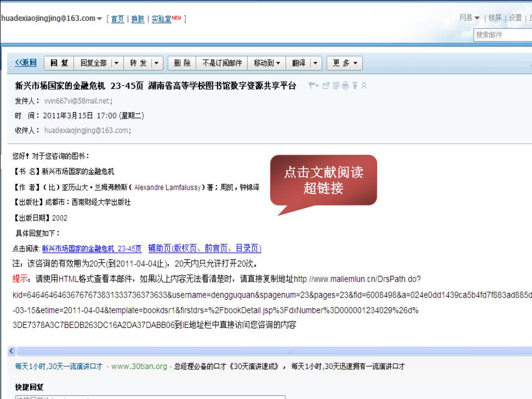532x399 pixels.
Task: Open the 移动到 dropdown
Action: 267,63
